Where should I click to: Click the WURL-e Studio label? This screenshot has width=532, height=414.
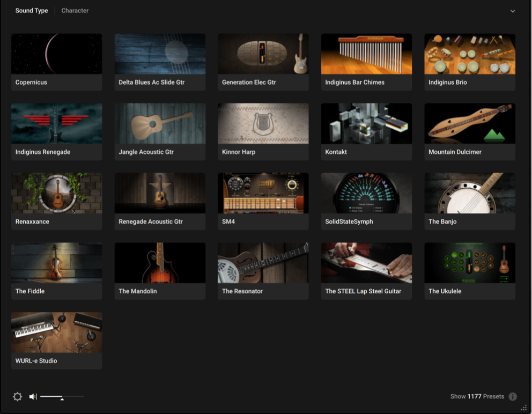point(36,361)
